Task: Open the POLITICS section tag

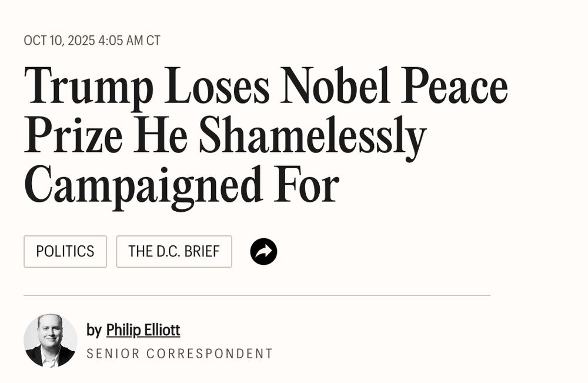Action: 65,252
